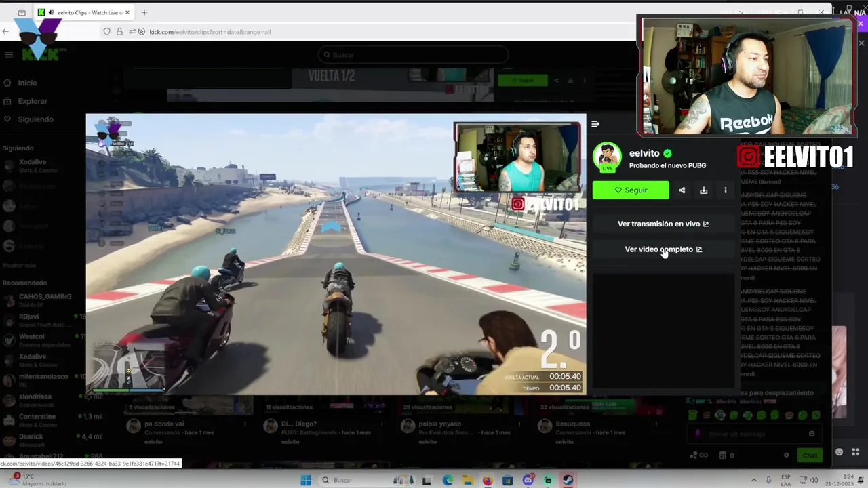Open Ver video completo link

(x=663, y=249)
